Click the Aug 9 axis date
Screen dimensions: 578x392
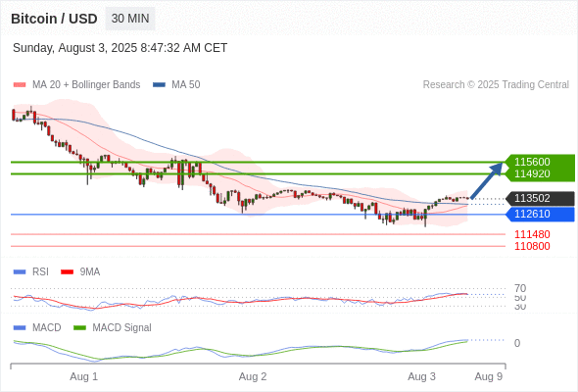489,377
